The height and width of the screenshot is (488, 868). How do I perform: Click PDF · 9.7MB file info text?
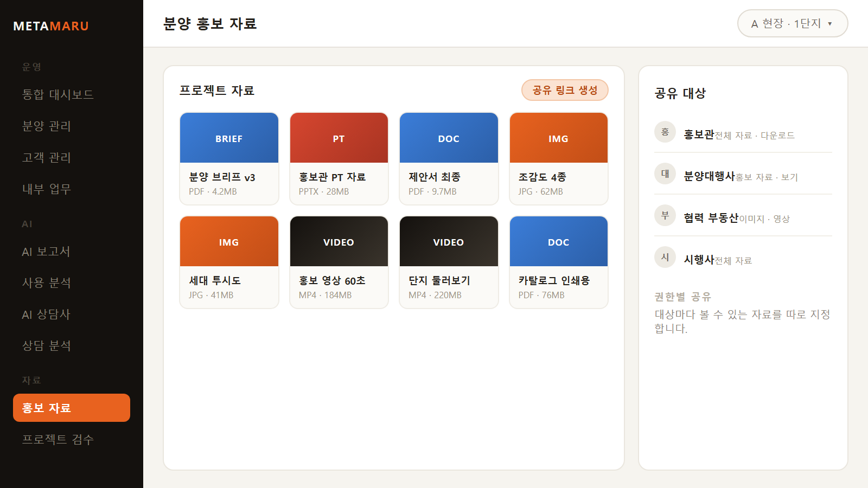[x=432, y=191]
